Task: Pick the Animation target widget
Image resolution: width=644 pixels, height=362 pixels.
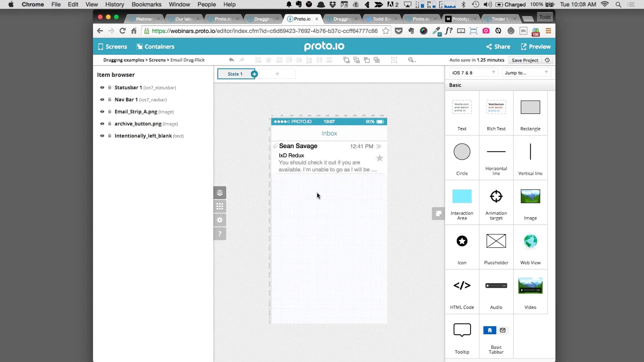Action: 496,196
